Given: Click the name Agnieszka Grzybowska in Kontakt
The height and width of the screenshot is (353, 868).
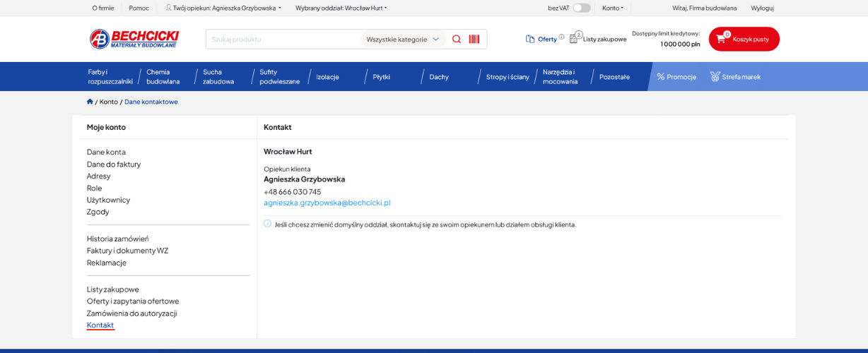Looking at the screenshot, I should pyautogui.click(x=305, y=179).
